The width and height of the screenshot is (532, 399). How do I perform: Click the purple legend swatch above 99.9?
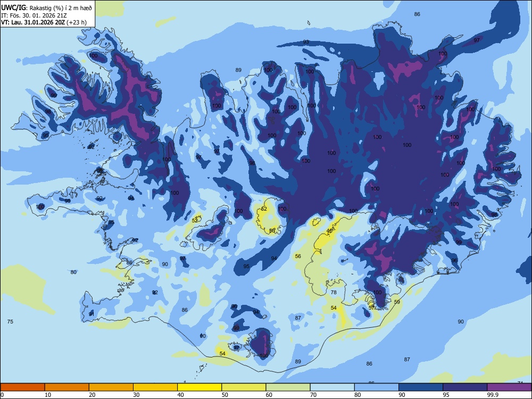509,387
